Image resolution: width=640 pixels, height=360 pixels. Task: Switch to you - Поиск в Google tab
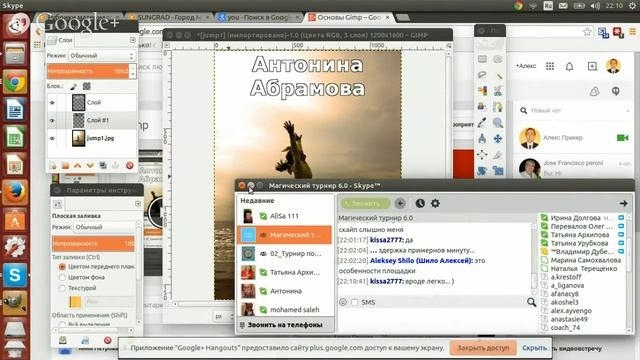point(259,18)
